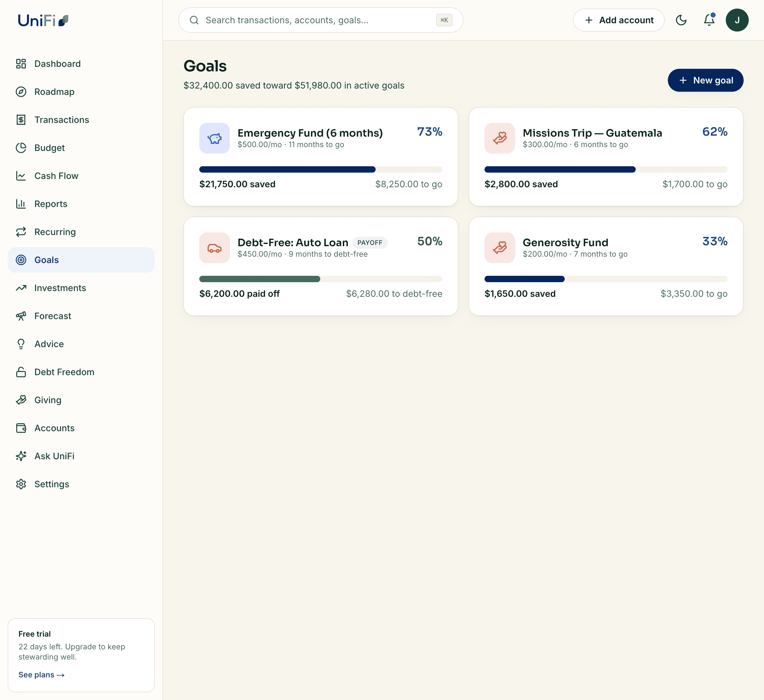Click the ⌘K shortcut badge
Viewport: 764px width, 700px height.
444,20
